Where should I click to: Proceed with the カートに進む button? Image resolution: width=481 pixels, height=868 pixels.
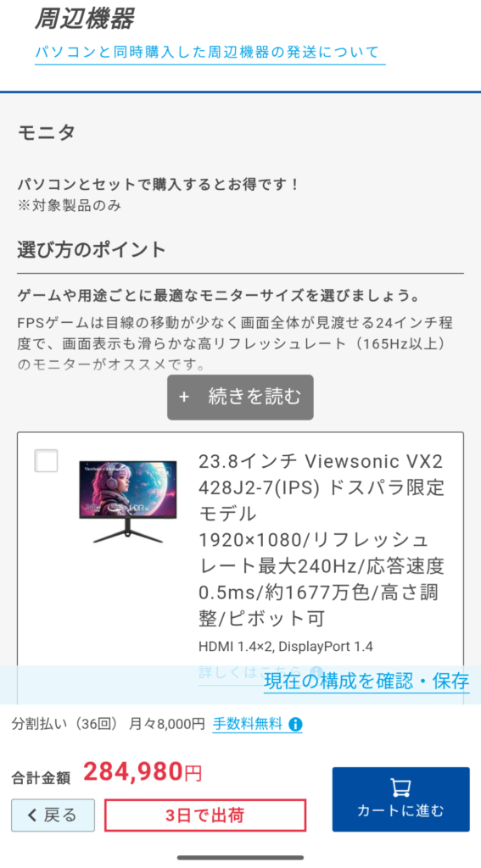point(400,798)
